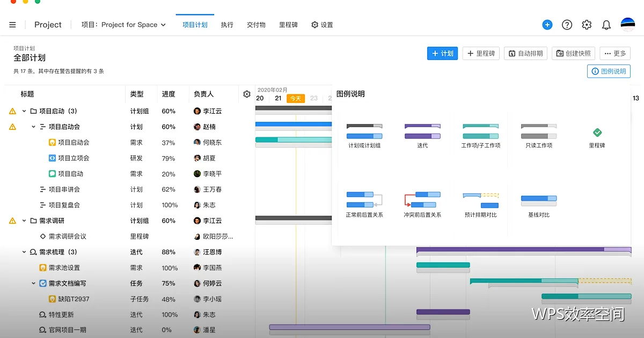Click the 进度 column header
This screenshot has width=644, height=338.
coord(169,94)
